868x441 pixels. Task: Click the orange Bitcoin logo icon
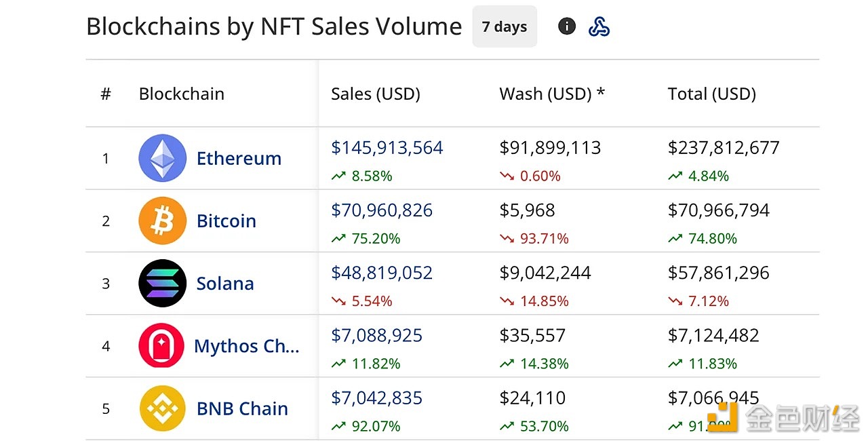[162, 220]
